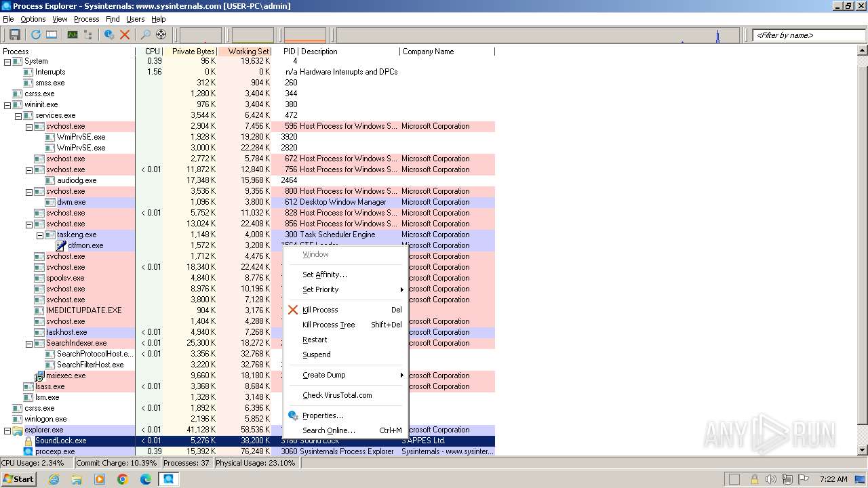Click the explorer.exe folder icon

pyautogui.click(x=18, y=430)
